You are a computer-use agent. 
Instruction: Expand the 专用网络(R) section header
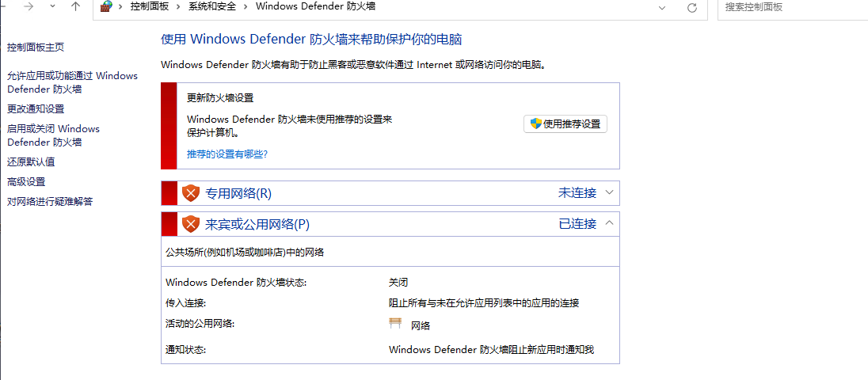[390, 193]
